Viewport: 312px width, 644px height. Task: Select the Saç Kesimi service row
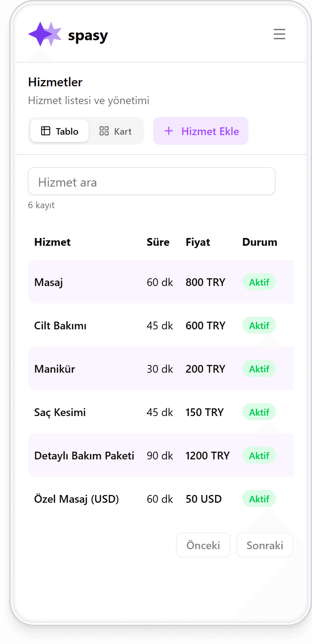point(116,412)
